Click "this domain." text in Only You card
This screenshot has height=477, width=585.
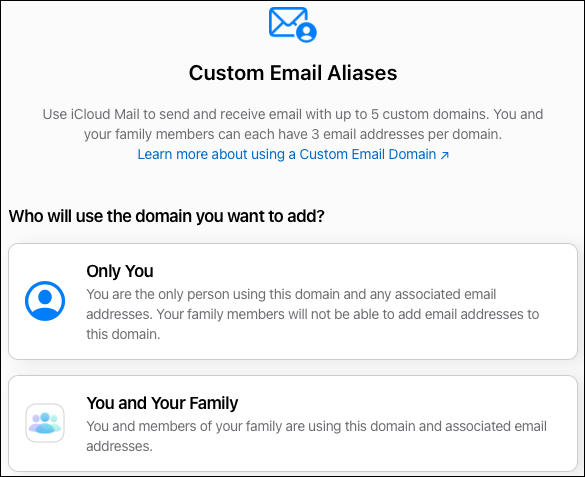point(123,335)
